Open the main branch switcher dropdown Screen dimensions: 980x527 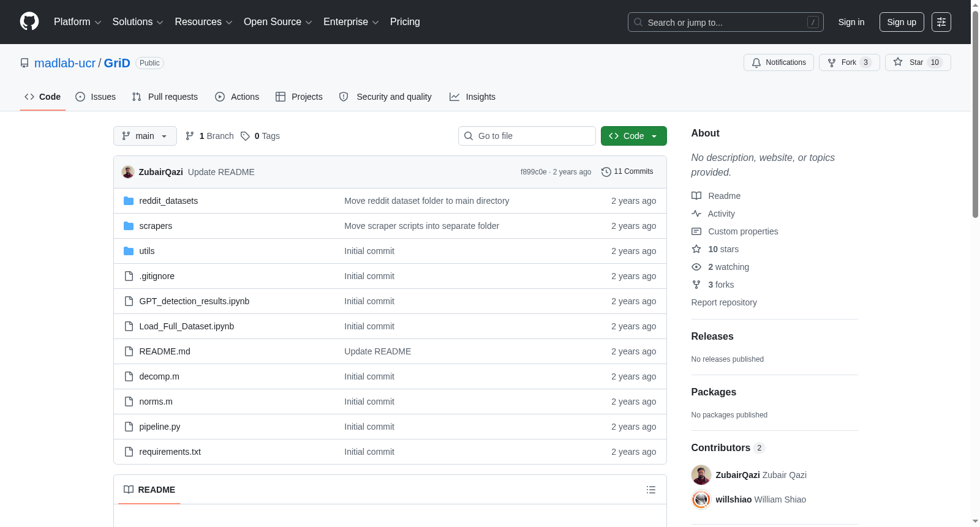pos(145,136)
